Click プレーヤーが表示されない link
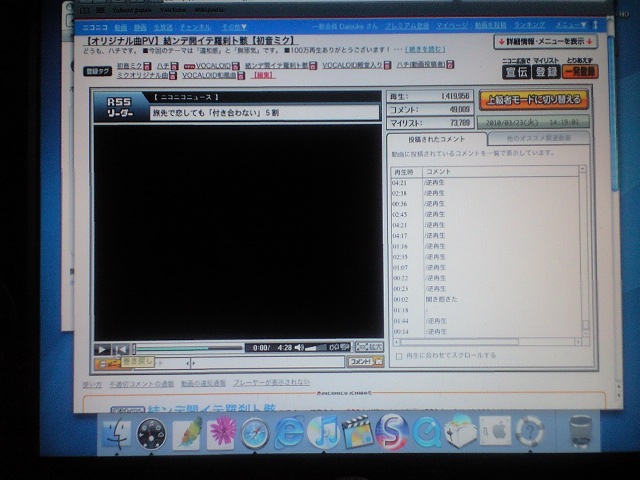Screen dimensions: 640x480 271,382
